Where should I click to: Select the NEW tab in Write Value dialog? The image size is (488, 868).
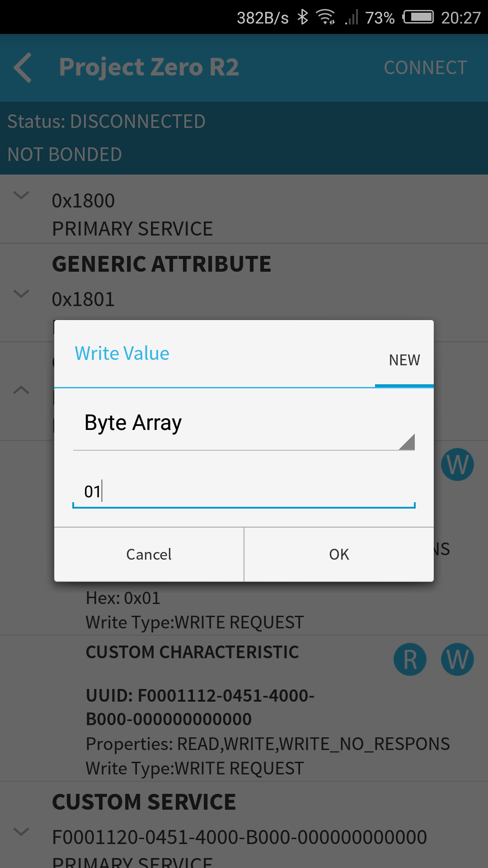pyautogui.click(x=404, y=360)
